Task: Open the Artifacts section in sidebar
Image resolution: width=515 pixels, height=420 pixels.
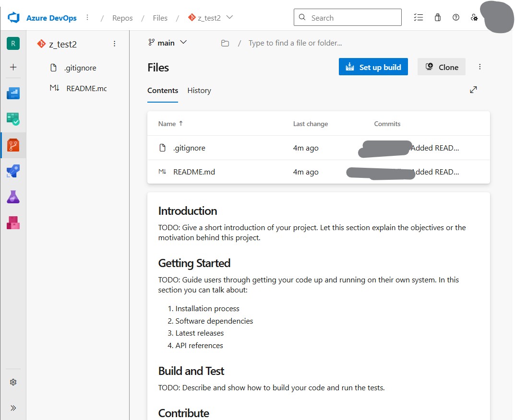Action: point(13,223)
